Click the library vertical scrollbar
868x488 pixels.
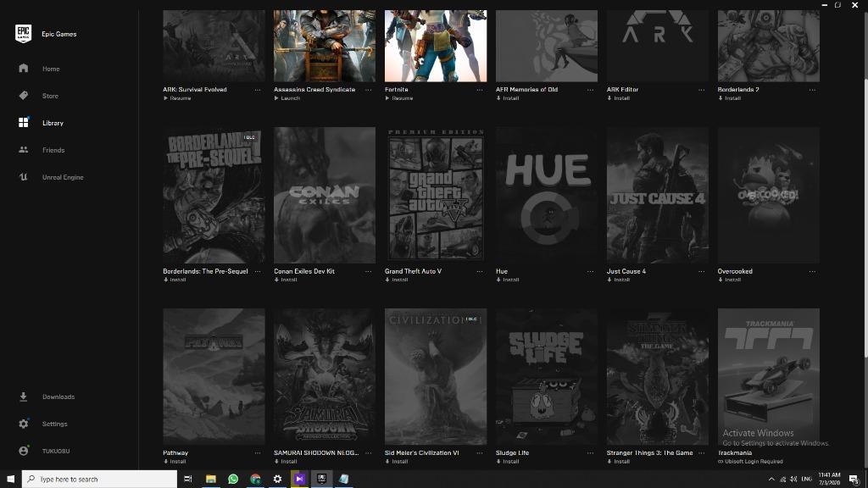point(866,219)
